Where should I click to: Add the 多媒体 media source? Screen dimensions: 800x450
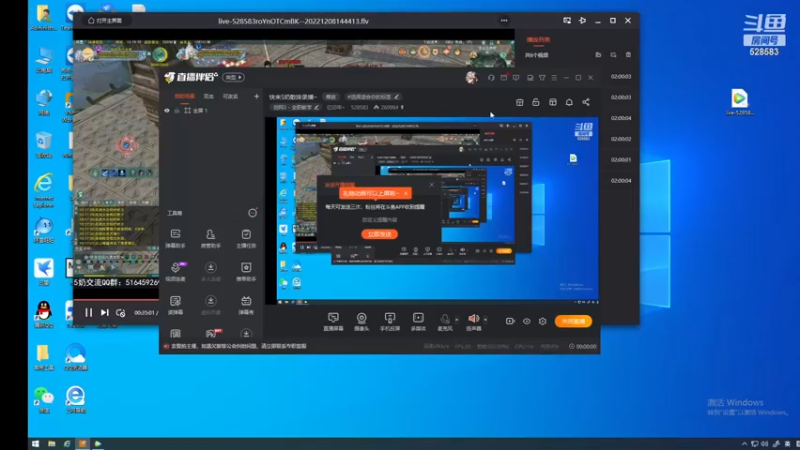click(x=418, y=322)
